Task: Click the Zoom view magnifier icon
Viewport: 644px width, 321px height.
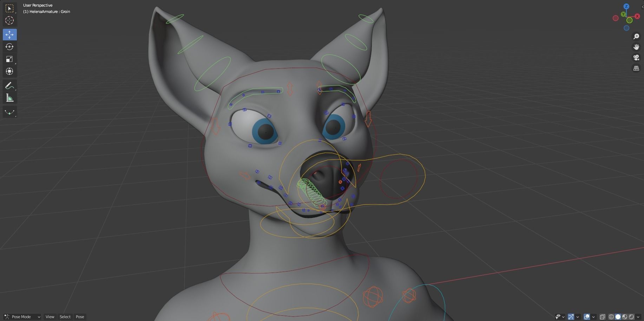Action: [x=636, y=36]
